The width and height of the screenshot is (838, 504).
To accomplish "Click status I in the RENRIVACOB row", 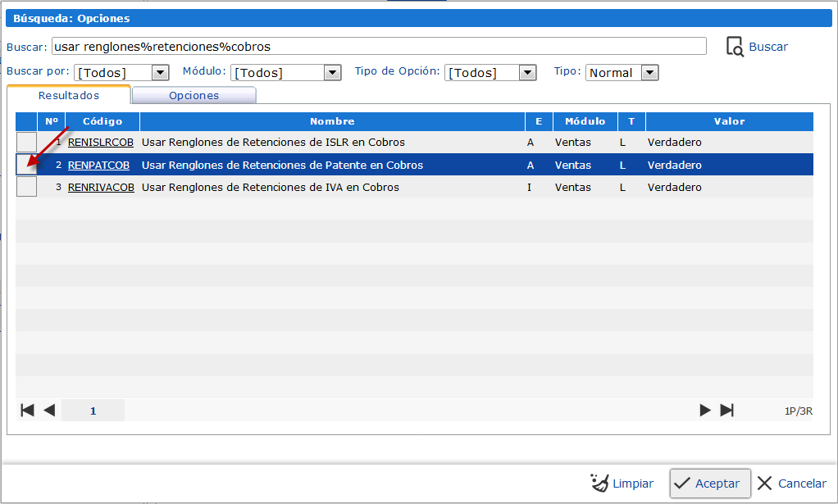I will click(x=529, y=188).
